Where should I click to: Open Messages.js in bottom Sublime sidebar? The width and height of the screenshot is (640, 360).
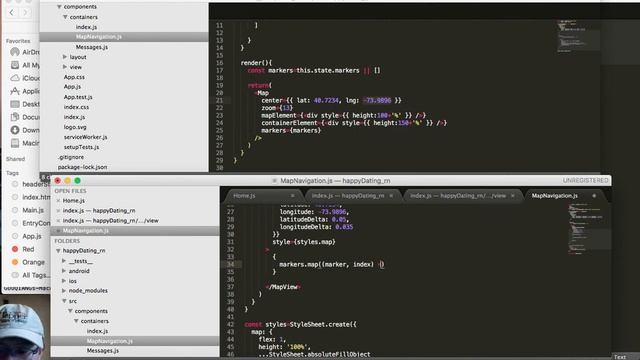pos(103,351)
